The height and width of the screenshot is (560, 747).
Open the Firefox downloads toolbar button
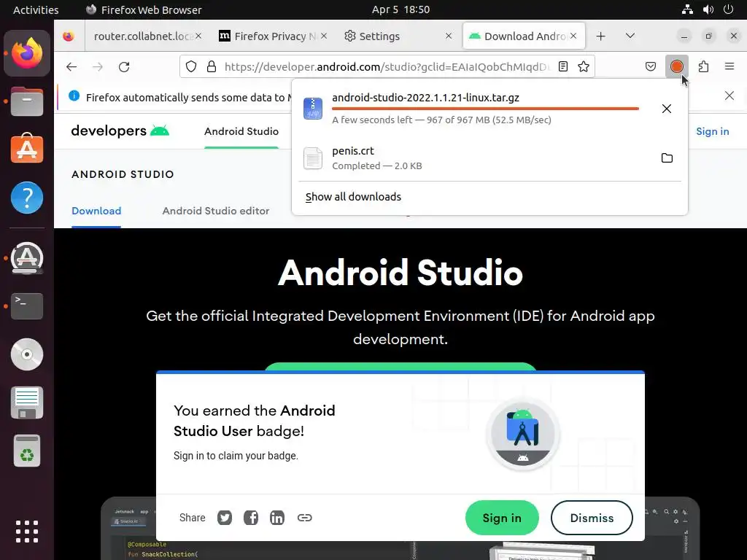click(676, 66)
